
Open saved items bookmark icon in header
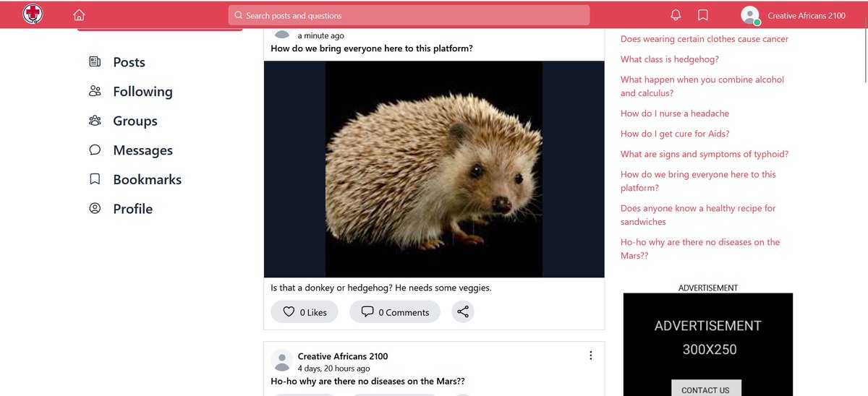[702, 15]
